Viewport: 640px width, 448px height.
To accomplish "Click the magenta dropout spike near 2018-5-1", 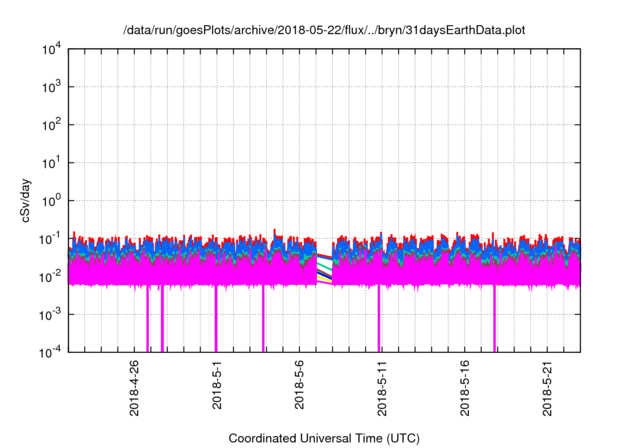I will (216, 318).
